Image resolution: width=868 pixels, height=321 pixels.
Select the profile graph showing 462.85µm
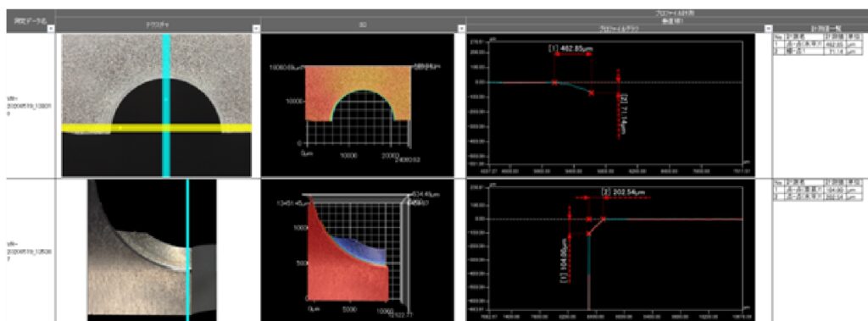click(x=612, y=105)
